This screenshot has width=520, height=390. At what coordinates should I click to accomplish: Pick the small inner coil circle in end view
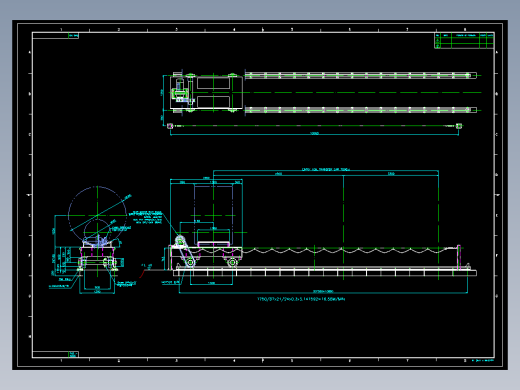coord(97,232)
